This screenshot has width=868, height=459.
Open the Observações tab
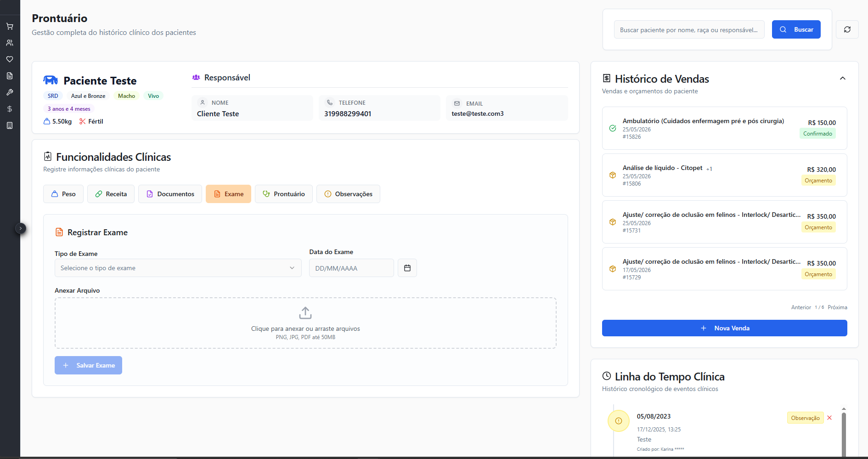[x=348, y=194]
